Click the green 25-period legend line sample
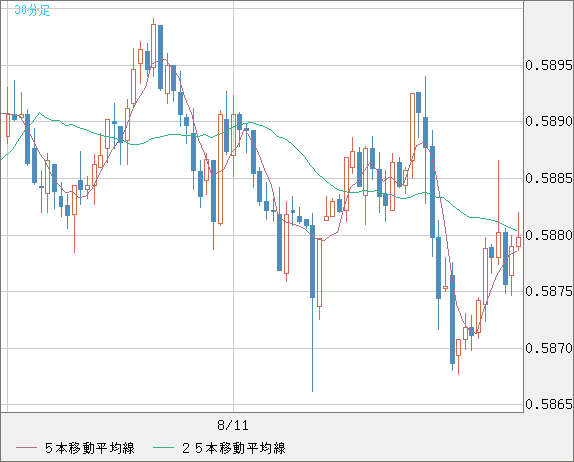Screen dimensions: 574x462 [163, 448]
